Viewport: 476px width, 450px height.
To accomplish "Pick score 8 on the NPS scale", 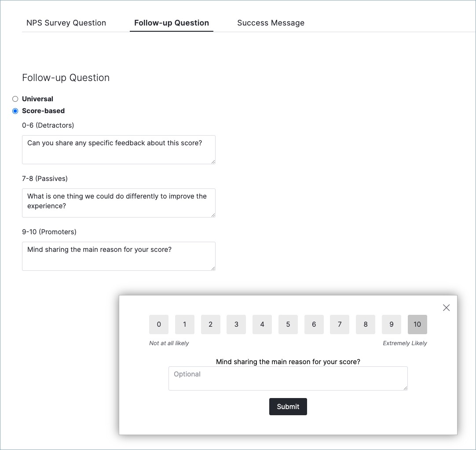I will tap(366, 325).
